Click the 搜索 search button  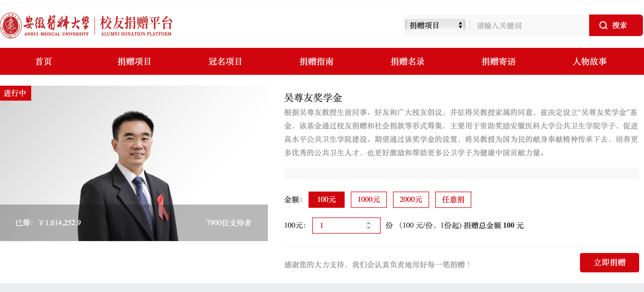tap(616, 25)
